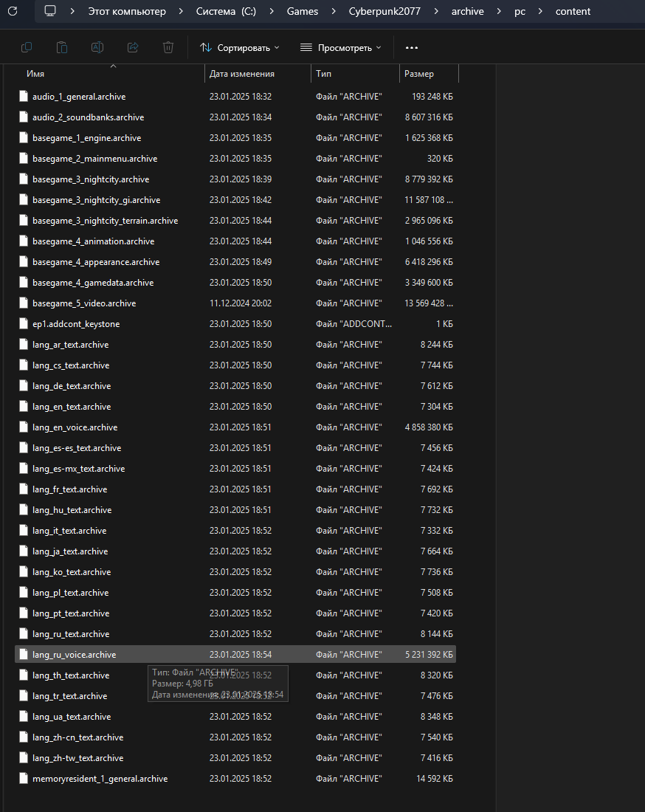Select basegame_3_nightcity_terrain.archive file
The image size is (645, 812).
tap(235, 221)
